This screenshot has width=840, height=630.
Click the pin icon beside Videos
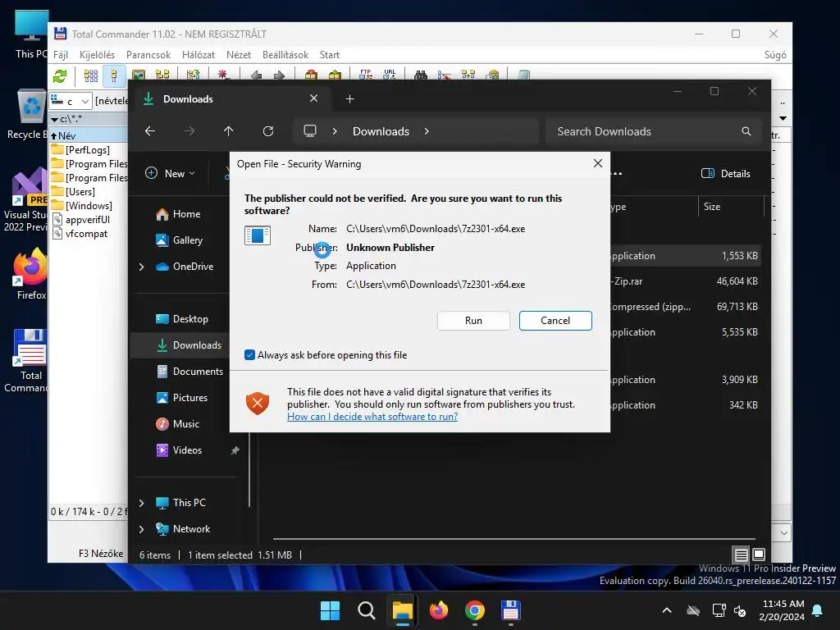pyautogui.click(x=235, y=450)
